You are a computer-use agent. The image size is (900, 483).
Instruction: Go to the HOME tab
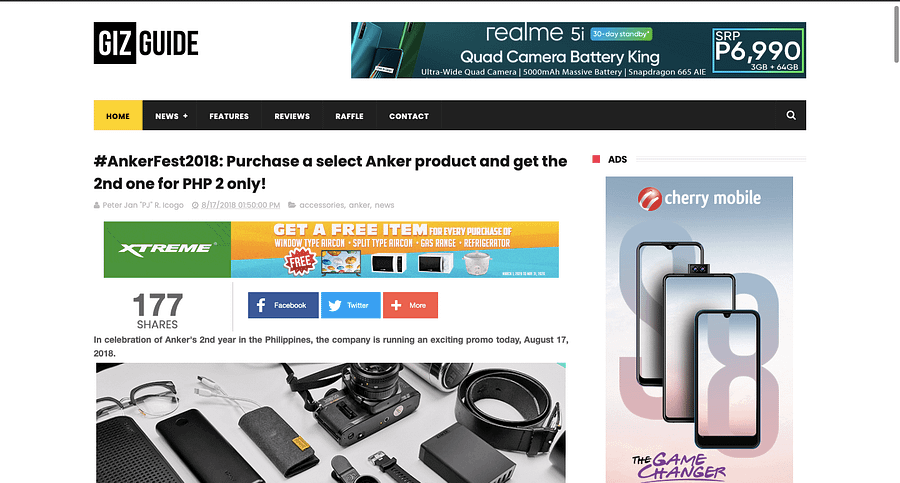point(118,115)
